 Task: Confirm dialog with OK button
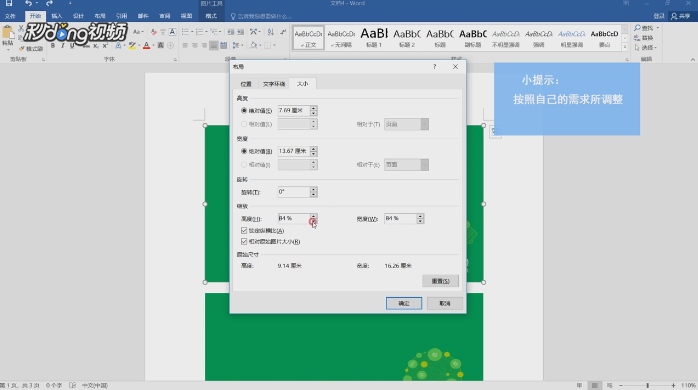[x=404, y=304]
